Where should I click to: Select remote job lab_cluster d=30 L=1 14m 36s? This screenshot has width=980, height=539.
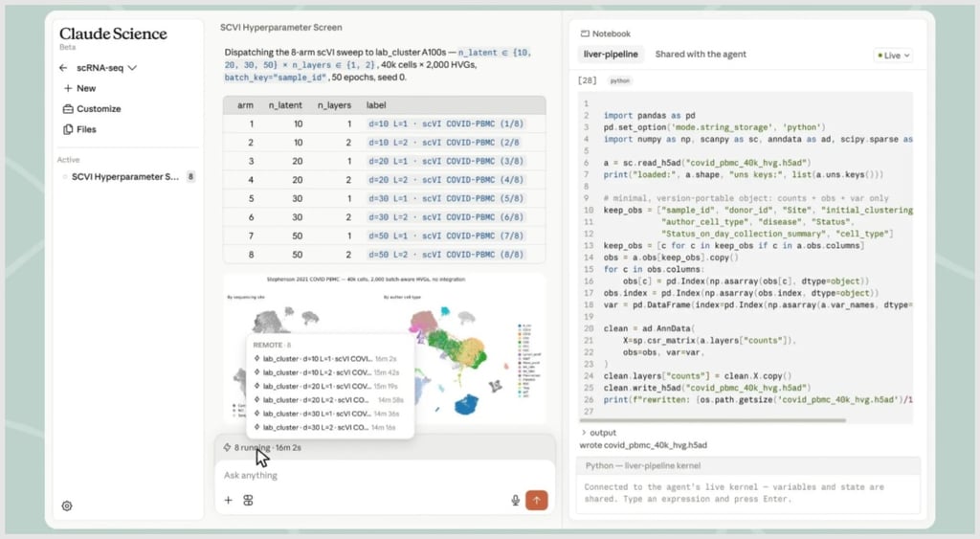click(325, 414)
